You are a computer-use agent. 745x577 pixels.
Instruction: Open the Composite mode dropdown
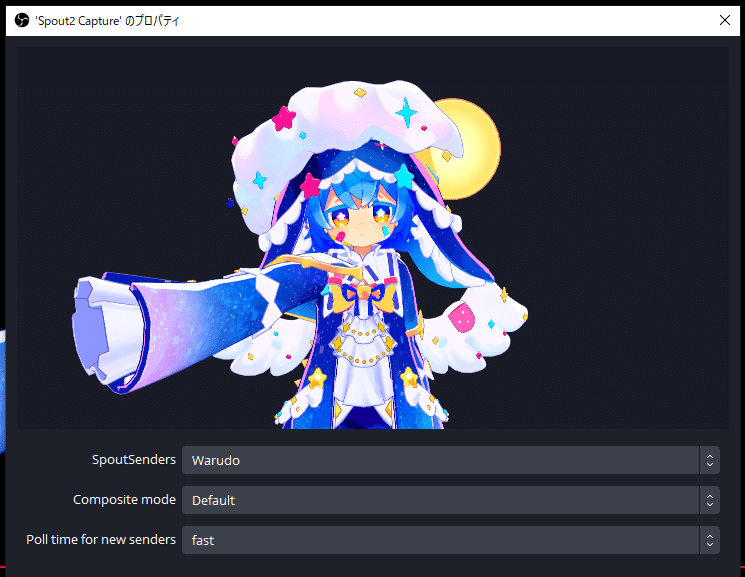(450, 500)
